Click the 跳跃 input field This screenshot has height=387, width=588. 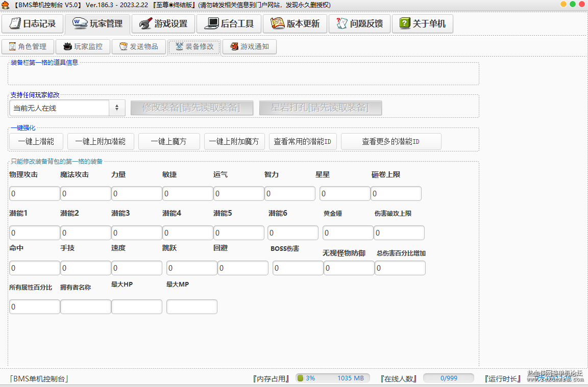(191, 268)
